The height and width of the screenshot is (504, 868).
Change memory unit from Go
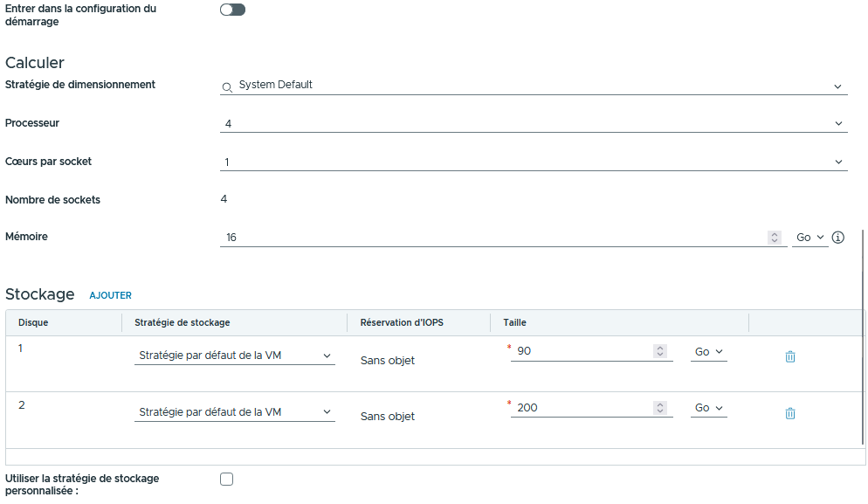click(x=809, y=238)
